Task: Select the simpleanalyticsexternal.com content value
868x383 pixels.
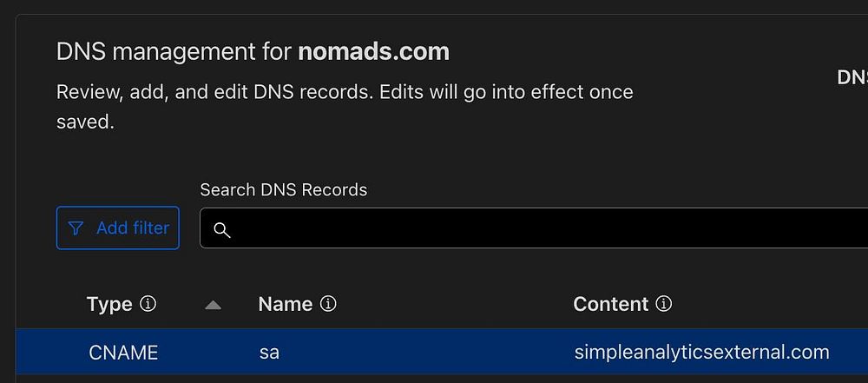Action: point(701,353)
